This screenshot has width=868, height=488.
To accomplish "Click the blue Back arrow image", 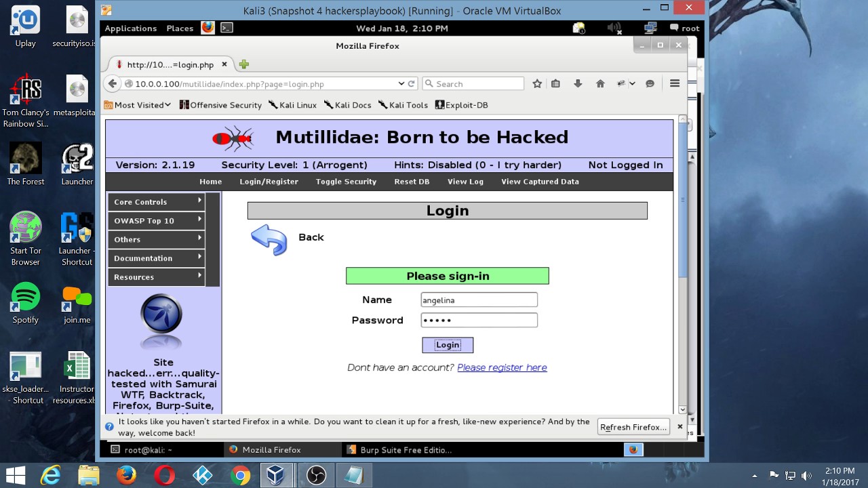I will (x=269, y=239).
